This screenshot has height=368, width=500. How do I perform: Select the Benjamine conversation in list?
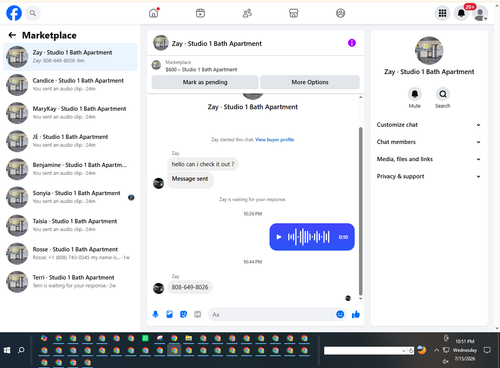[x=70, y=169]
